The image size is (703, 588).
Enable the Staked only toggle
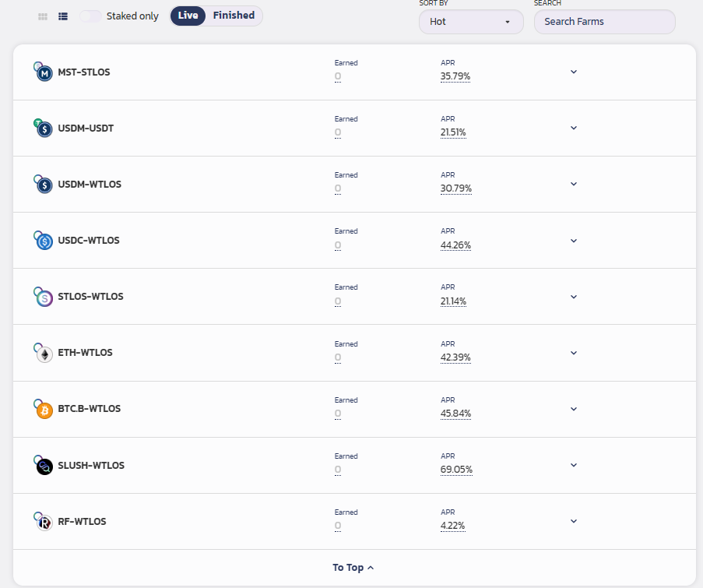click(90, 16)
